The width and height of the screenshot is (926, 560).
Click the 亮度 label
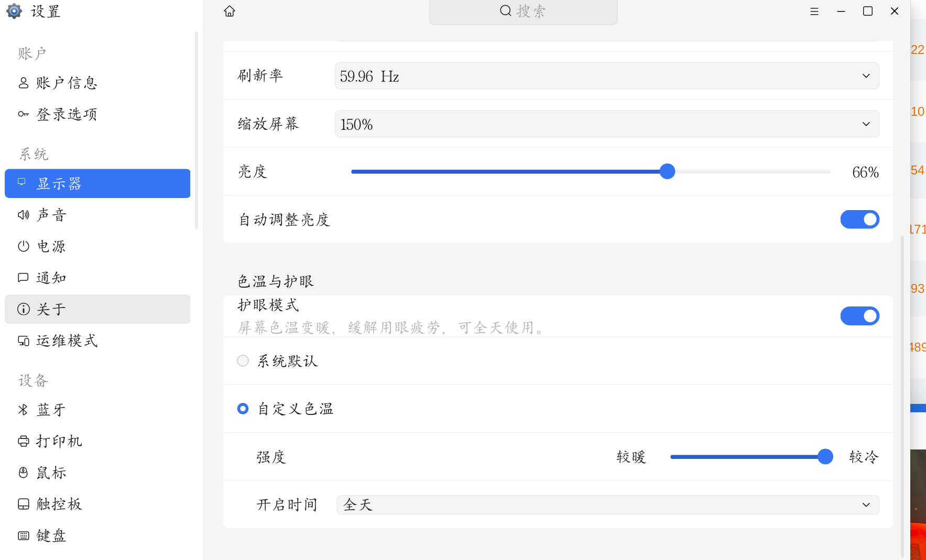pyautogui.click(x=253, y=172)
